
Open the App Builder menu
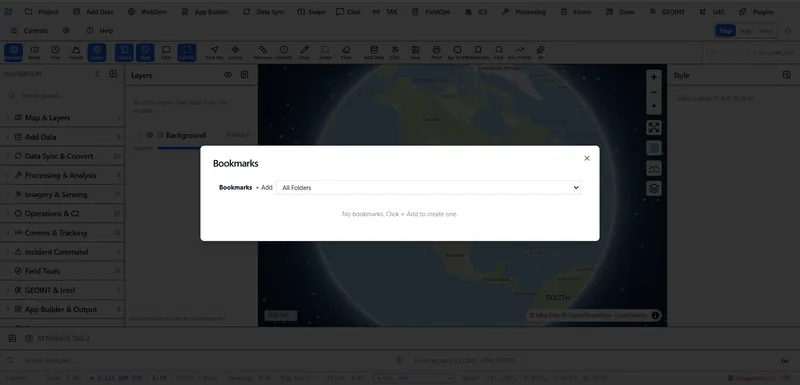point(205,12)
